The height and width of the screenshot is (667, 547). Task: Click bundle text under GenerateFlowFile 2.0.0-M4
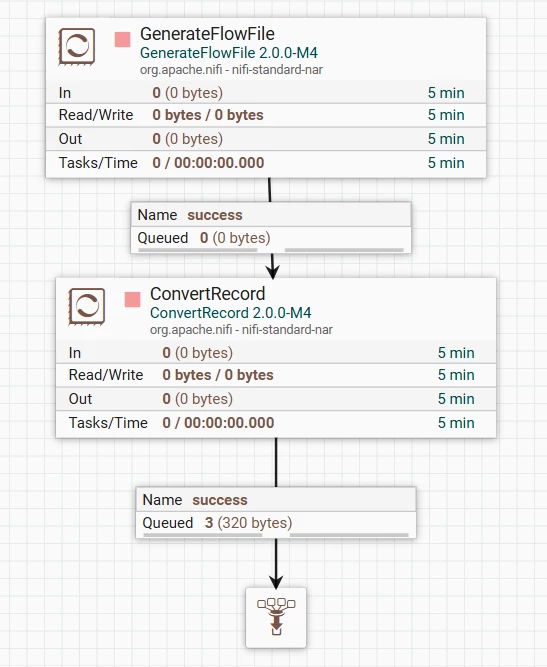(231, 69)
